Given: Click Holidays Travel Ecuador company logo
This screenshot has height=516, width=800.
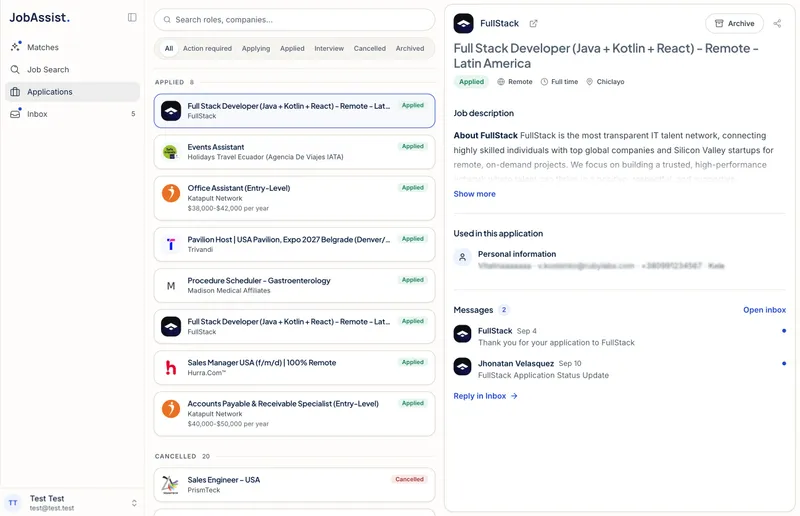Looking at the screenshot, I should tap(170, 152).
